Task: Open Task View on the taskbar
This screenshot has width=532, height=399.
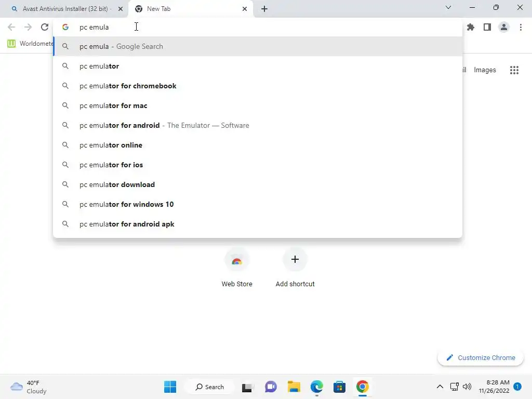Action: (247, 387)
